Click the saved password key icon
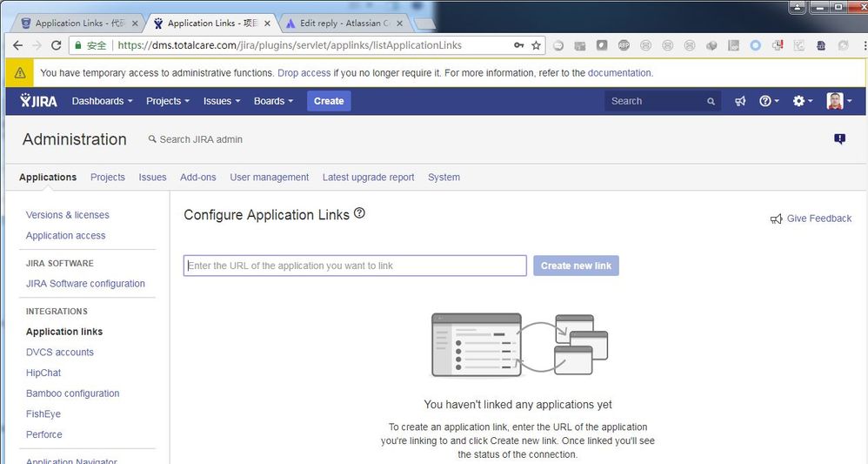The image size is (868, 464). point(518,45)
